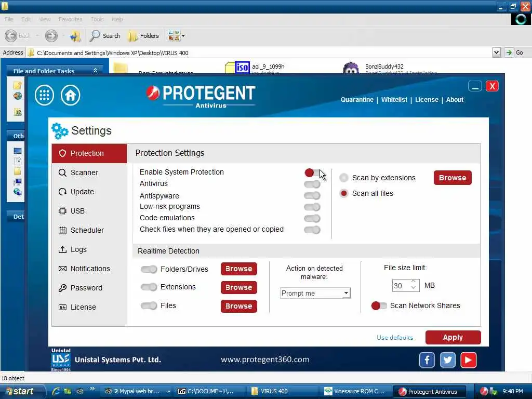Open the Scheduler settings tab
Viewport: 532px width, 399px height.
89,230
